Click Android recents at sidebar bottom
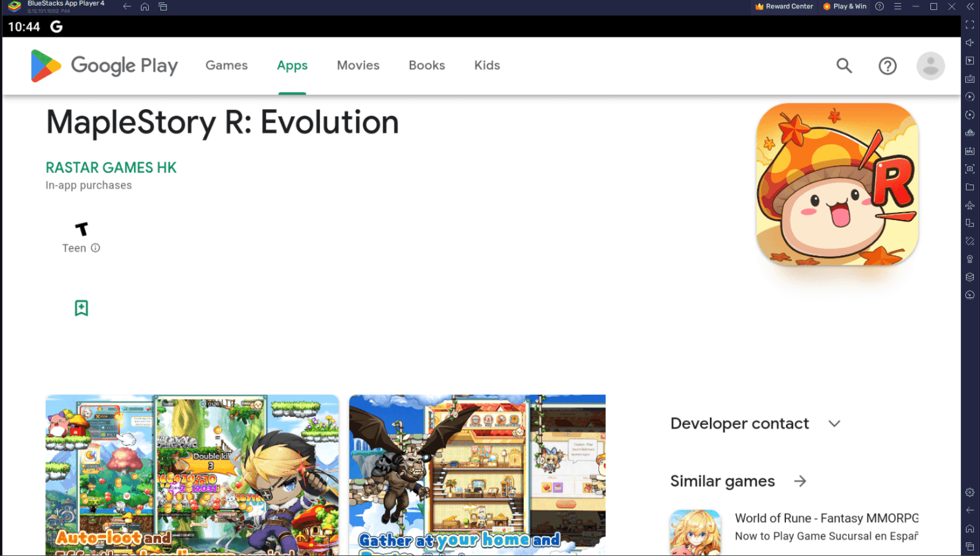This screenshot has width=980, height=556. [970, 546]
